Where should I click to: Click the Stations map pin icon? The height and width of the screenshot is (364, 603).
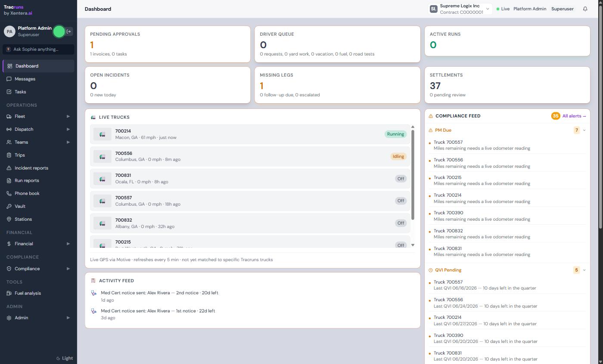(9, 219)
